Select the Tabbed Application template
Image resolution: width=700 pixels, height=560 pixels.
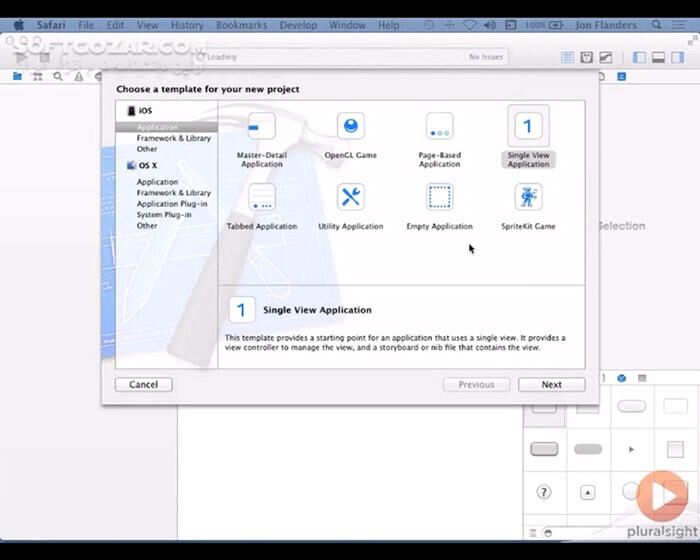click(261, 198)
